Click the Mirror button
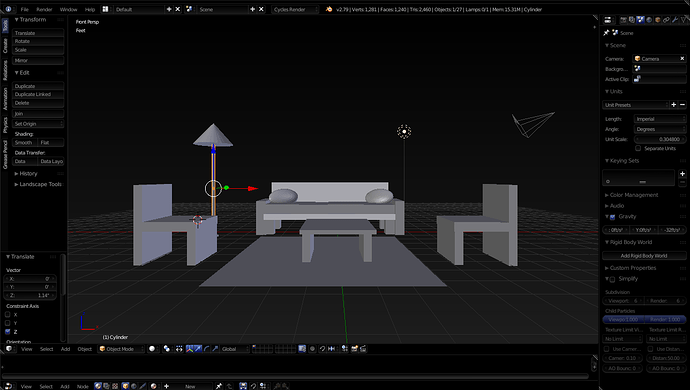The height and width of the screenshot is (390, 690). [x=38, y=60]
